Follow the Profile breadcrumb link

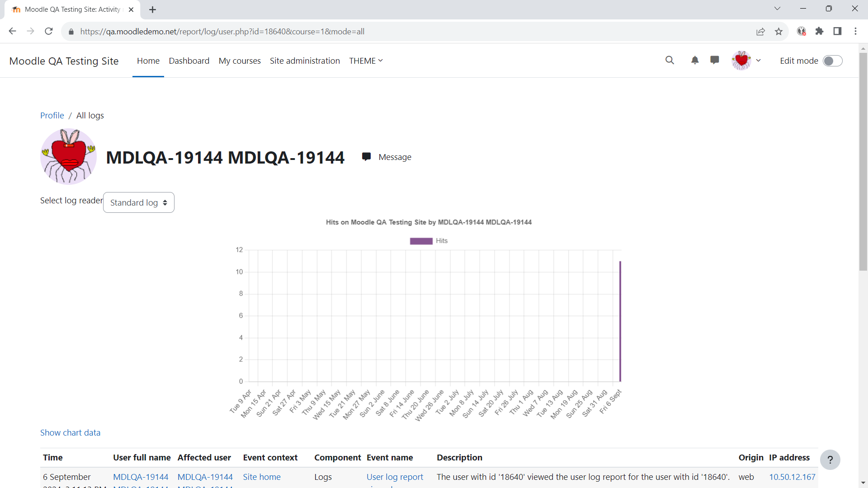pyautogui.click(x=52, y=115)
